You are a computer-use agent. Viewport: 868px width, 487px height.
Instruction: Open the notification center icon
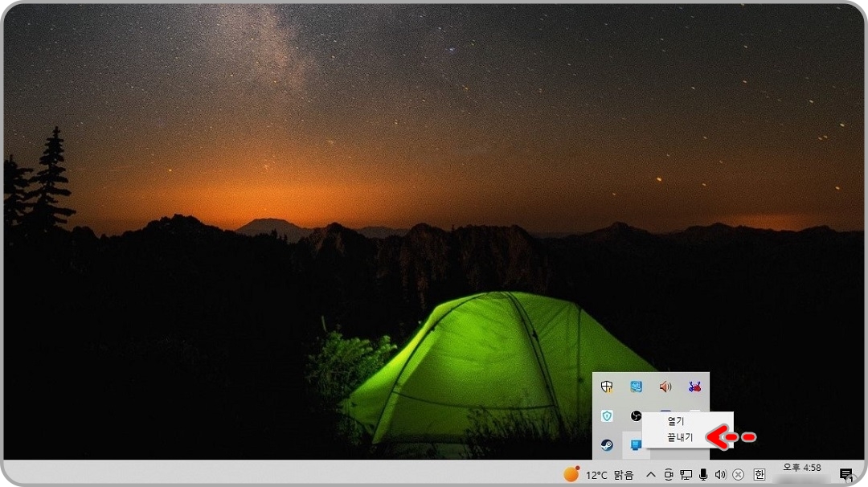click(845, 475)
